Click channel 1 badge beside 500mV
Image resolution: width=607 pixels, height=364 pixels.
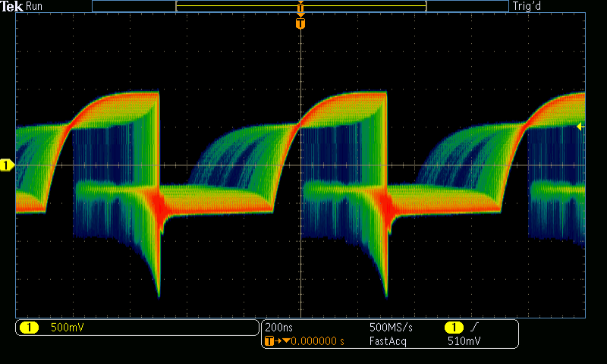point(29,328)
